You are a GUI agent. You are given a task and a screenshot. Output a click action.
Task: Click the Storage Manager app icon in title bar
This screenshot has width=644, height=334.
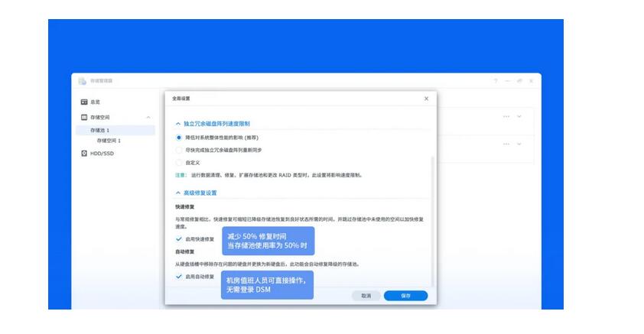(x=83, y=80)
